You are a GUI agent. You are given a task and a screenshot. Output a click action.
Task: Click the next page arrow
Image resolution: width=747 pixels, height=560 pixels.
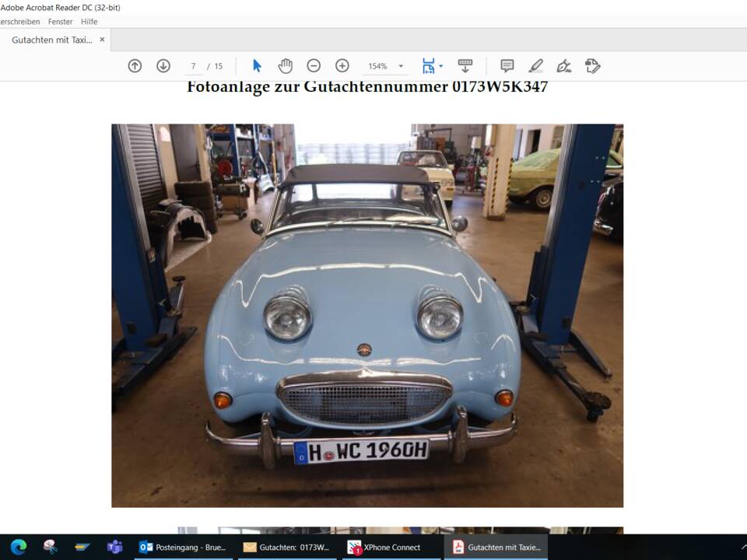[x=163, y=66]
